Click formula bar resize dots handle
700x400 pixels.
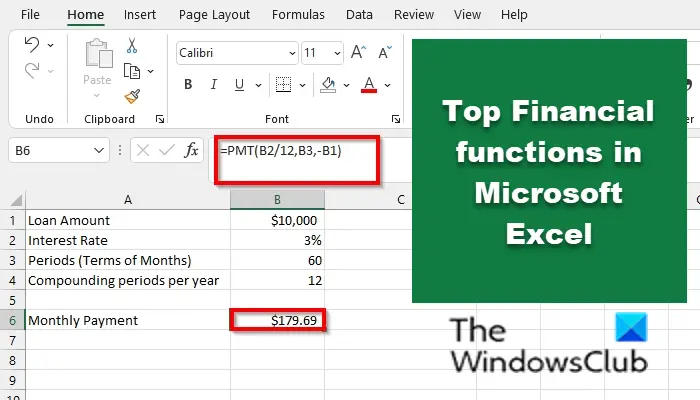[x=120, y=150]
